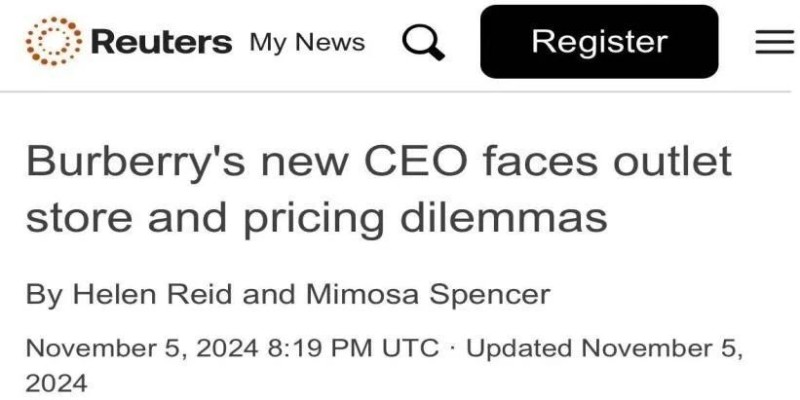Image resolution: width=800 pixels, height=400 pixels.
Task: Click the trailing "2024" on the last line
Action: click(56, 383)
